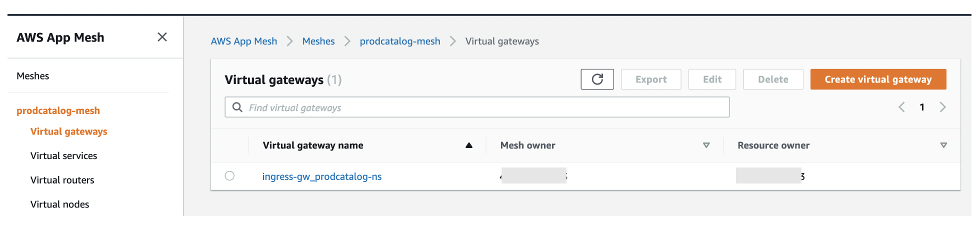This screenshot has width=980, height=249.
Task: Select ingress-gw_prodcatalog-ns radio button
Action: point(229,175)
